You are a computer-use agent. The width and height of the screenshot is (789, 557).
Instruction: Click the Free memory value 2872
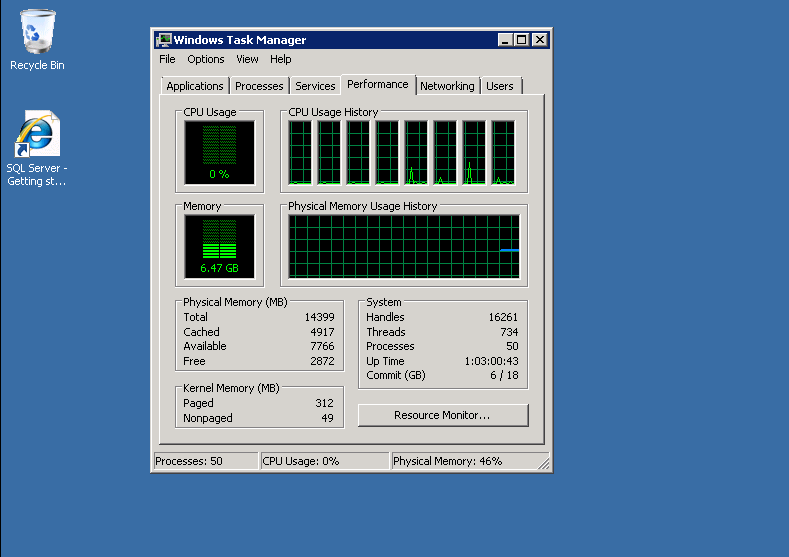(323, 361)
